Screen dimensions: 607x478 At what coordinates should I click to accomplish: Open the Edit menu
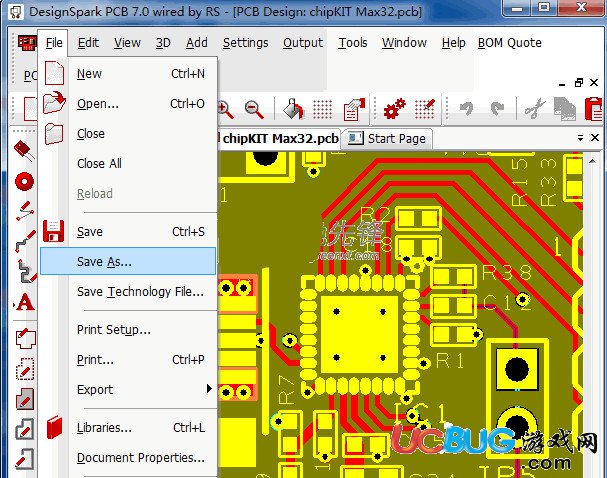(88, 43)
